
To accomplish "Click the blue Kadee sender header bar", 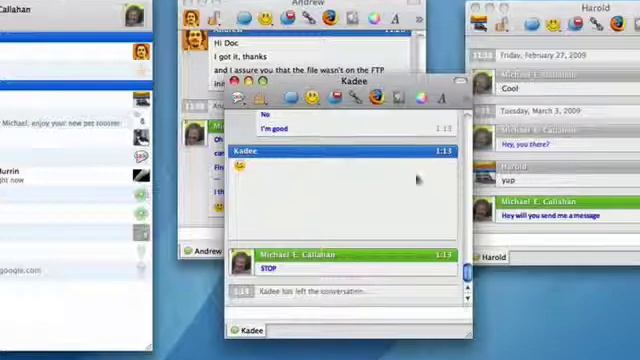I will tap(343, 151).
